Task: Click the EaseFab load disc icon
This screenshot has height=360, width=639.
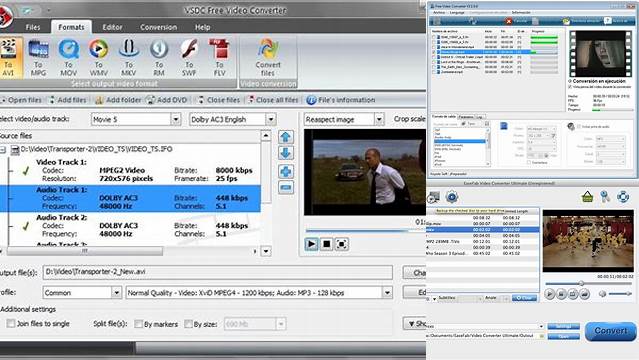Action: 452,197
